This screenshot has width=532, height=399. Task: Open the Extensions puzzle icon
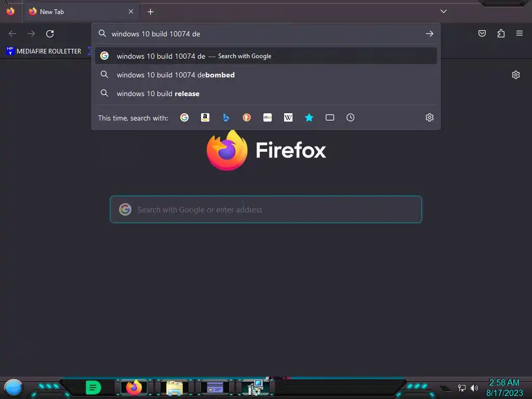(501, 33)
